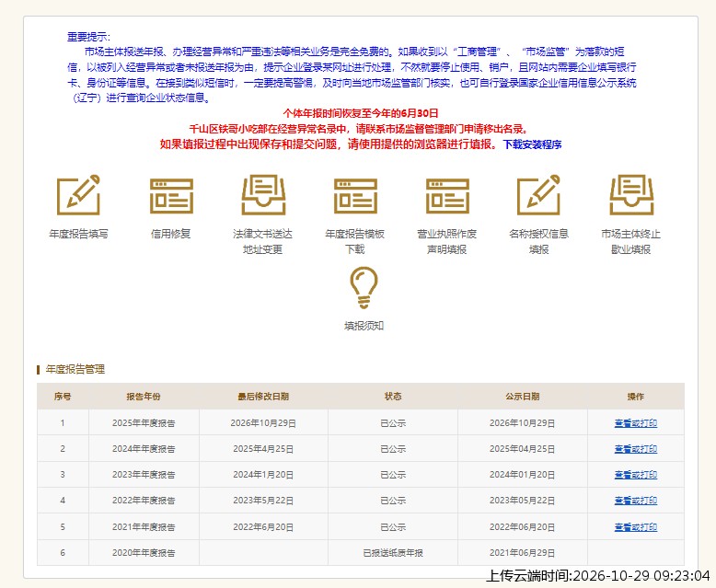Click publication date 2023年05月22日
Screen dimensions: 716x588
pyautogui.click(x=523, y=501)
